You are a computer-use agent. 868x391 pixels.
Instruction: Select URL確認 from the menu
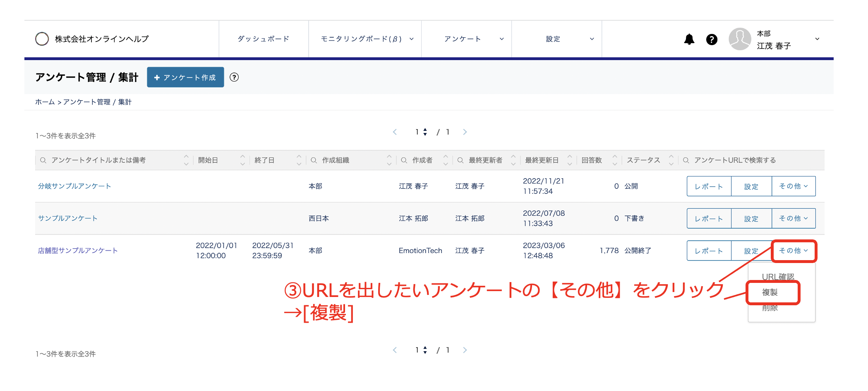click(778, 277)
